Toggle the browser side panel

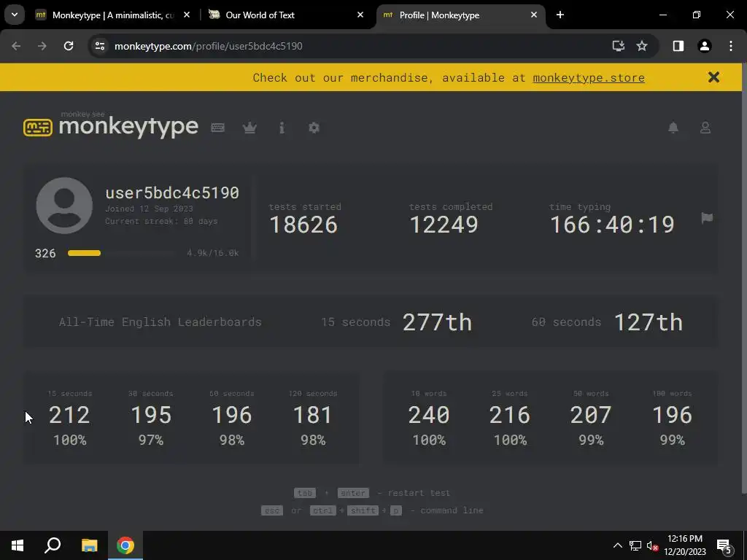click(x=678, y=46)
